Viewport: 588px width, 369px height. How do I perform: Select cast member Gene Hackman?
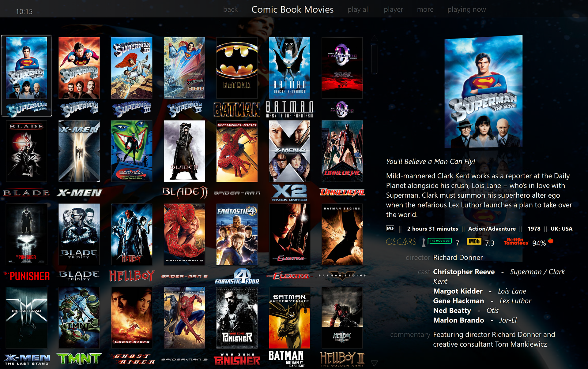point(458,301)
